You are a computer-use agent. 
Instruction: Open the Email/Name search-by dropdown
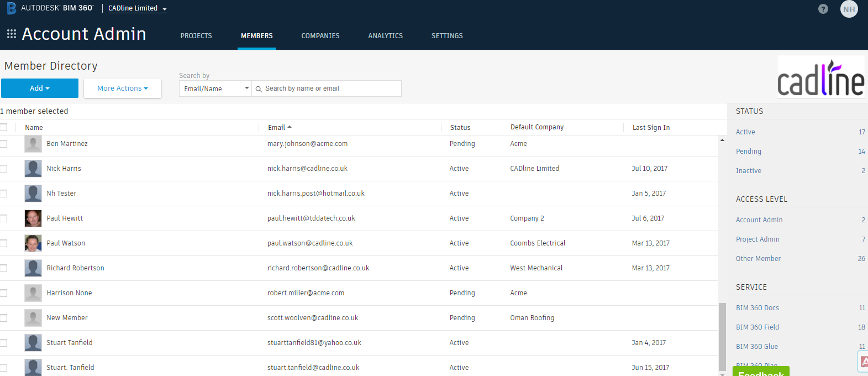(215, 88)
